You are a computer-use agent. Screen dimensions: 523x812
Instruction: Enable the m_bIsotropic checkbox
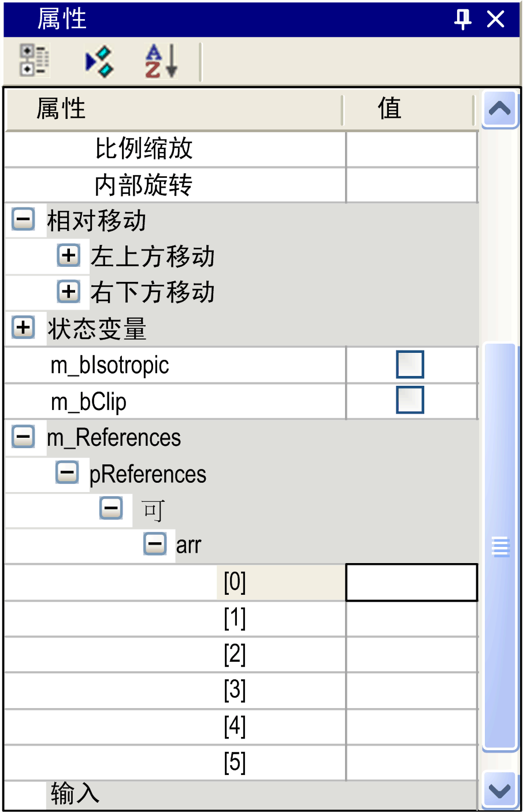coord(410,364)
